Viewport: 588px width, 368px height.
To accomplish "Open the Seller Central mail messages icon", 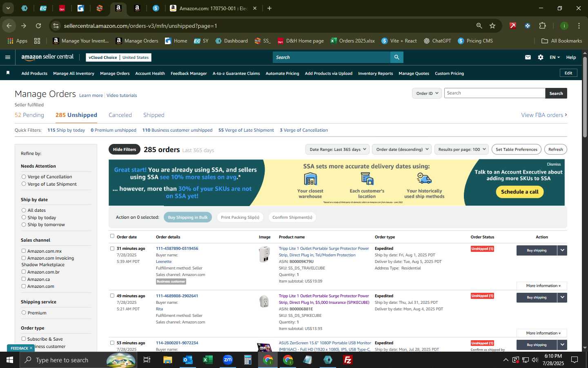I will click(x=528, y=57).
